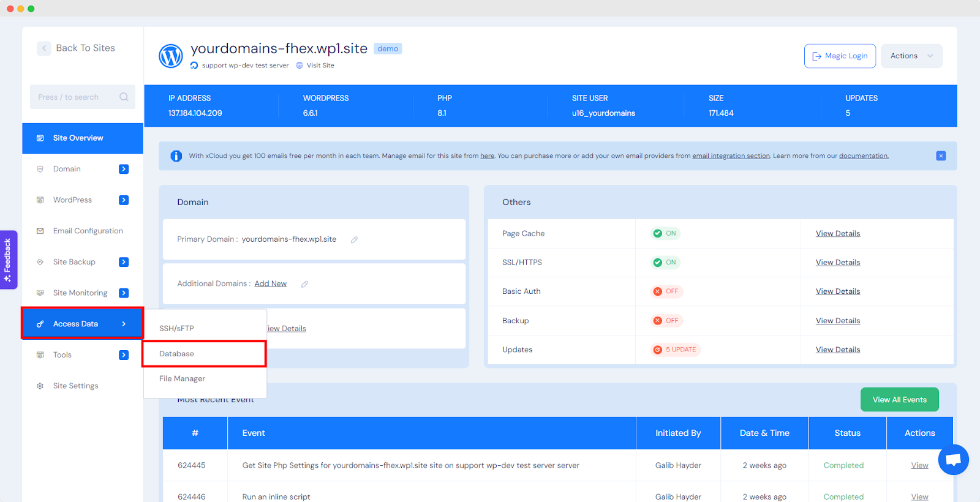980x502 pixels.
Task: Open the Feedback side tab
Action: coord(8,260)
